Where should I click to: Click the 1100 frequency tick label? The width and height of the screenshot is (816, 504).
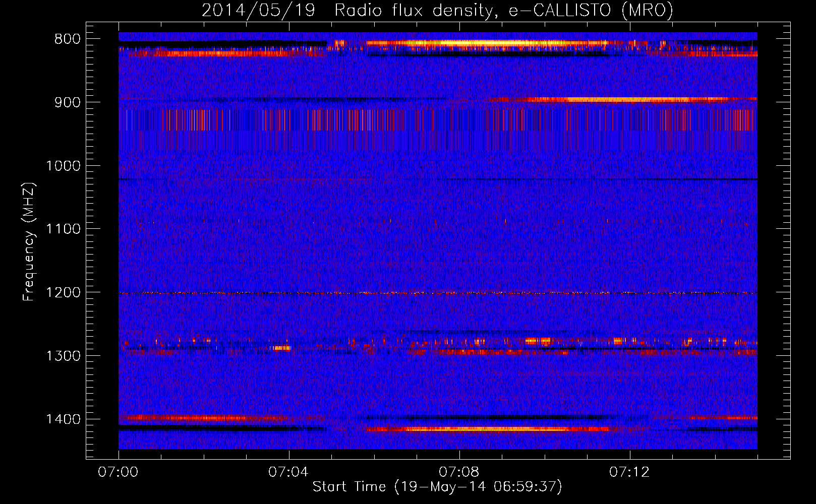point(63,229)
